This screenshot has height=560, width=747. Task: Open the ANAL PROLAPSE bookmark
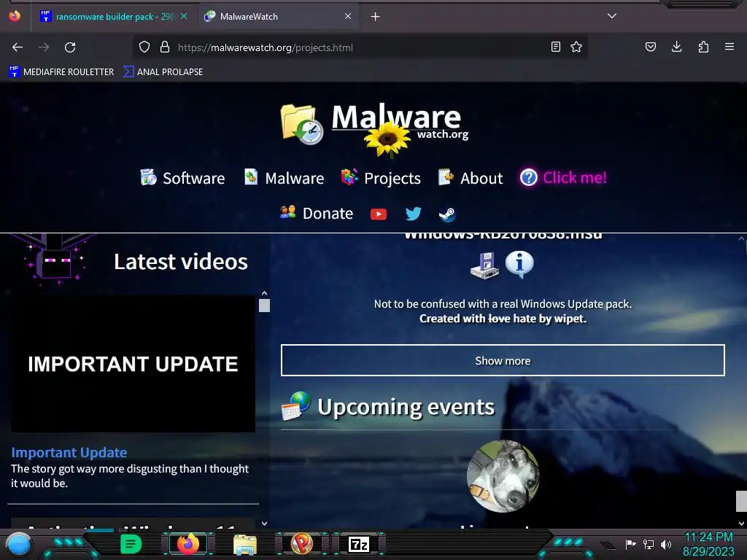[x=163, y=72]
